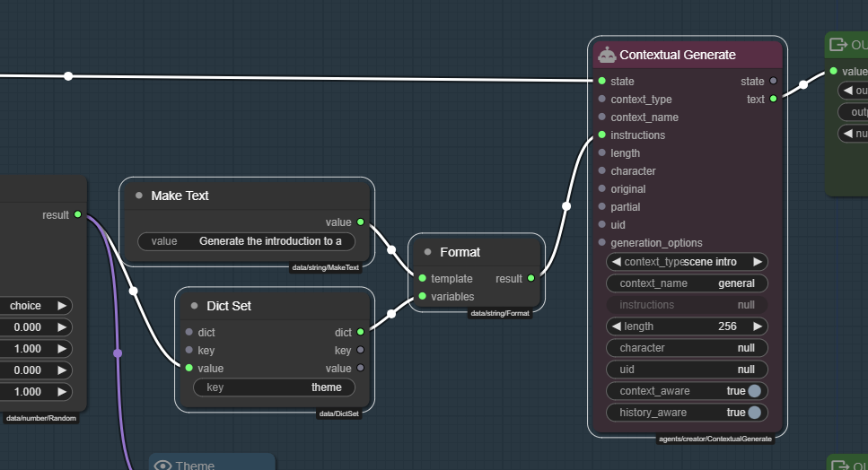The width and height of the screenshot is (868, 470).
Task: Click right arrow on length field
Action: [x=758, y=326]
